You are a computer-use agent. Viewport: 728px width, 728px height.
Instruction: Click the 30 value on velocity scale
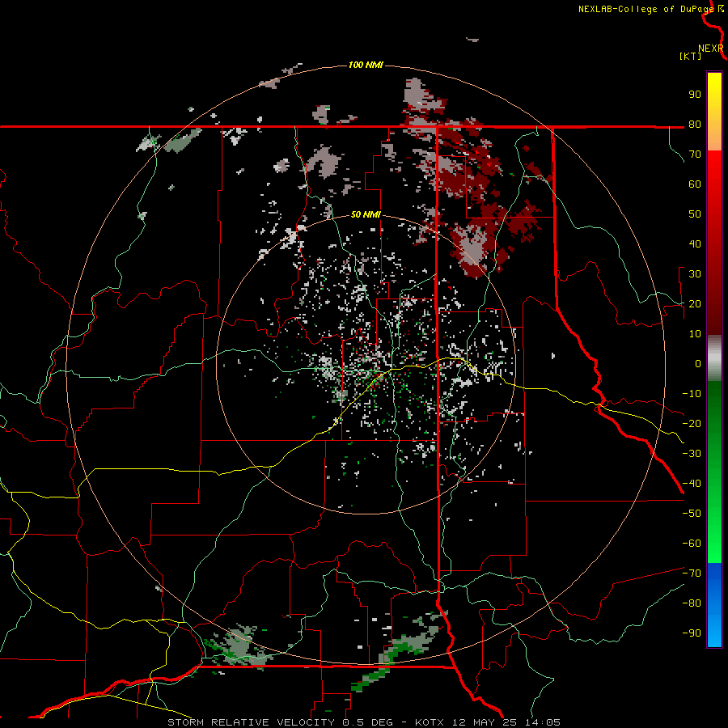click(695, 274)
